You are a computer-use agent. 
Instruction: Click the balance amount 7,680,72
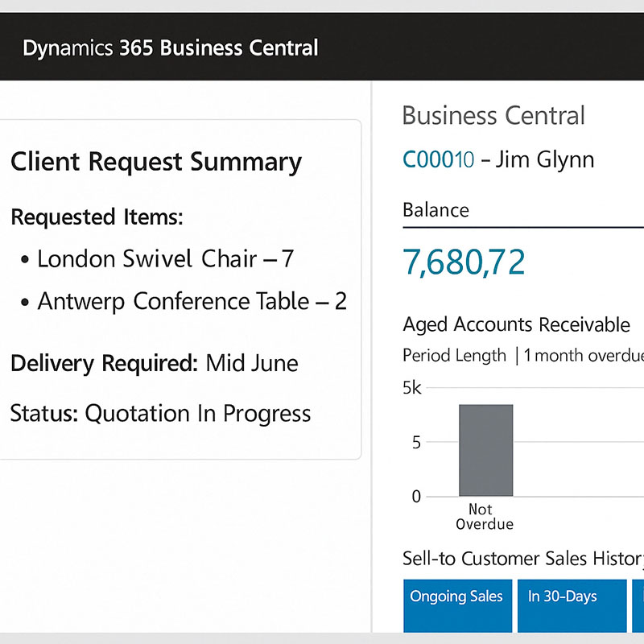click(464, 262)
